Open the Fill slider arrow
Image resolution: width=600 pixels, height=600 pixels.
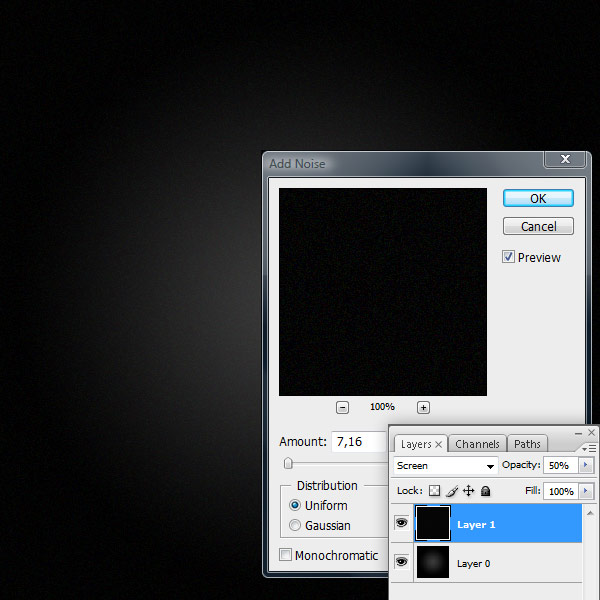[x=586, y=491]
